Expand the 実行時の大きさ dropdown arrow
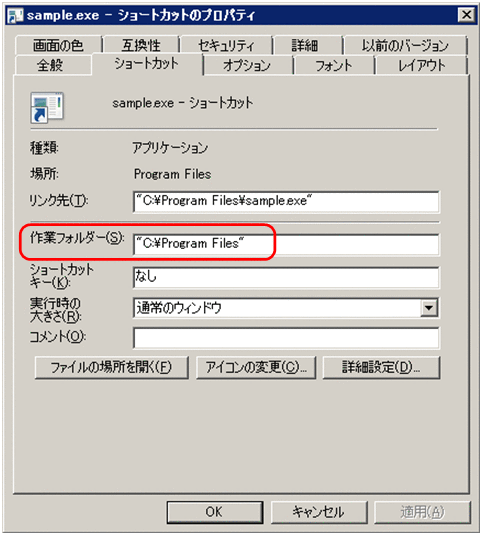This screenshot has height=537, width=484. tap(429, 308)
